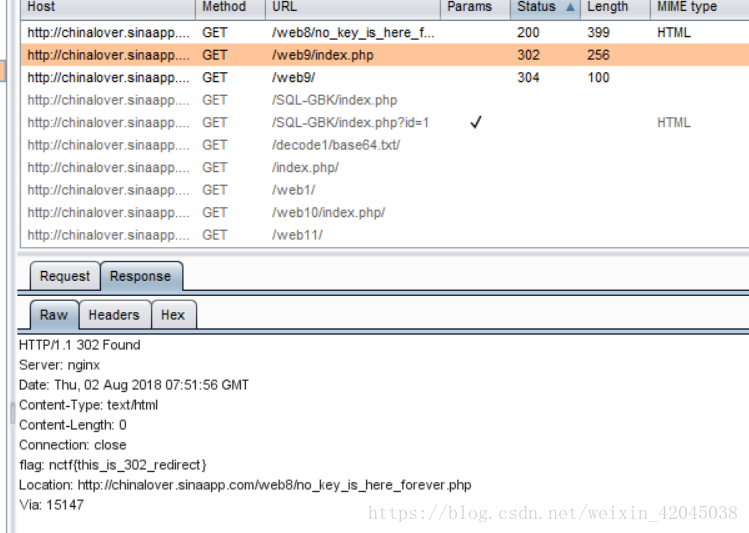
Task: Select the /web8/no_key_is_here_f... request row
Action: (385, 32)
